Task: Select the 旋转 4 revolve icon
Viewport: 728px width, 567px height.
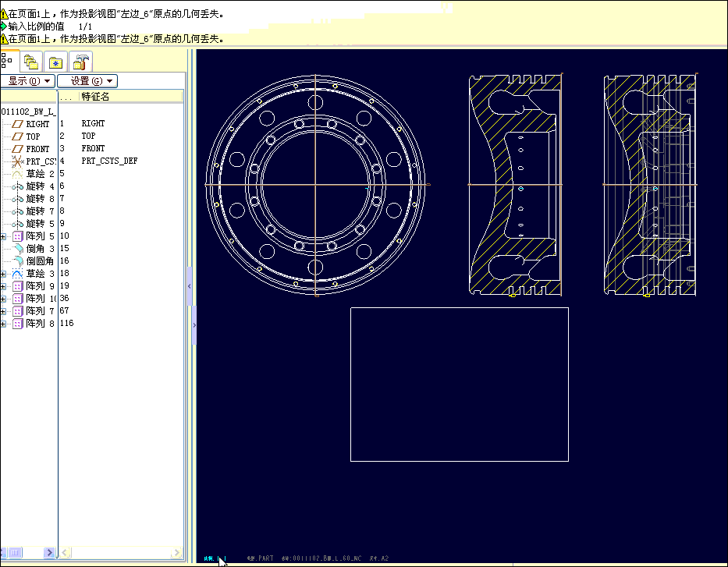Action: point(17,186)
